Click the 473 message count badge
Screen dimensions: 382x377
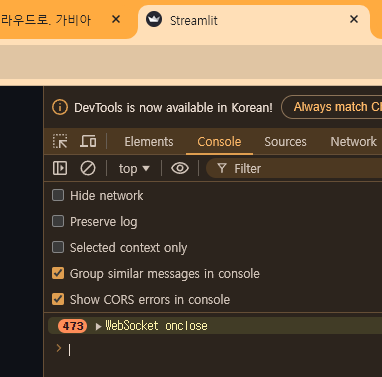73,326
